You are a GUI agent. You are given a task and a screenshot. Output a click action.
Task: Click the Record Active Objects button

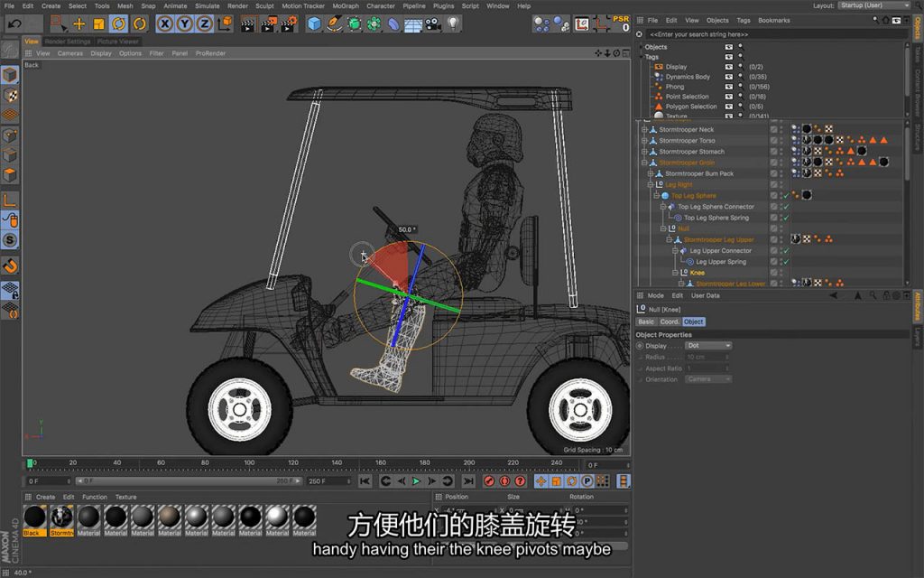click(489, 481)
